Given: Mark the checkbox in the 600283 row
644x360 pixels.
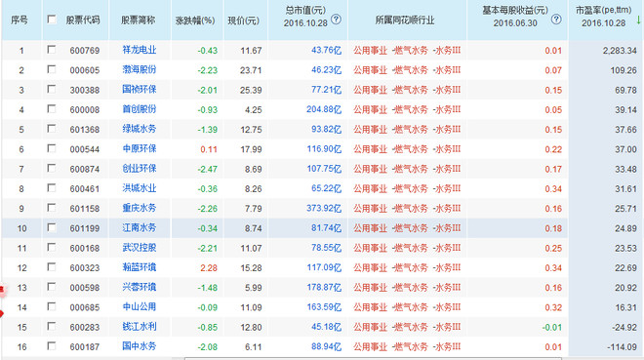Looking at the screenshot, I should coord(52,326).
